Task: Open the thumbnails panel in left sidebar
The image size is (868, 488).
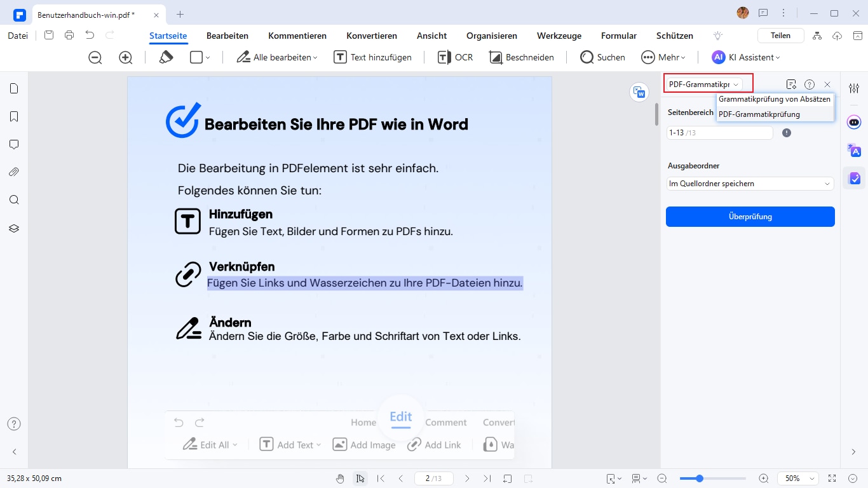Action: [x=14, y=88]
